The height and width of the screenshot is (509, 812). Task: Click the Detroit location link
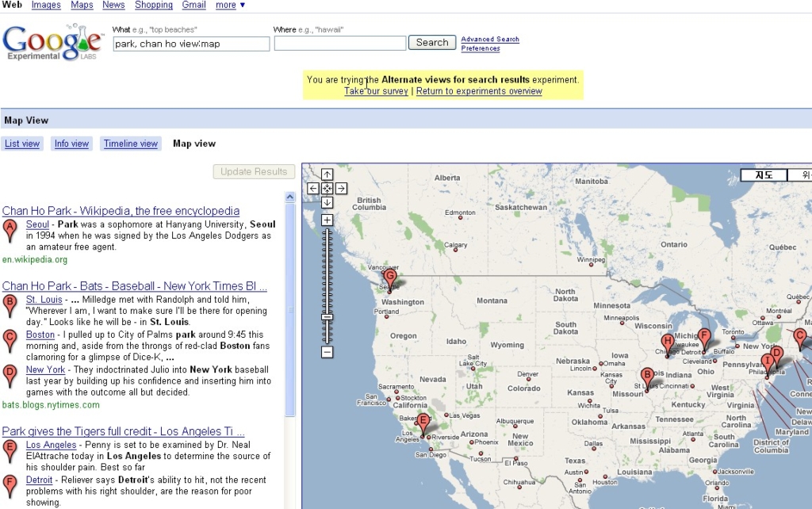click(40, 480)
